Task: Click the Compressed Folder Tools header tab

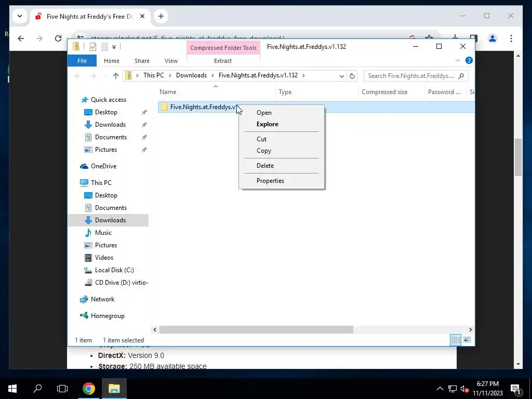Action: [223, 48]
